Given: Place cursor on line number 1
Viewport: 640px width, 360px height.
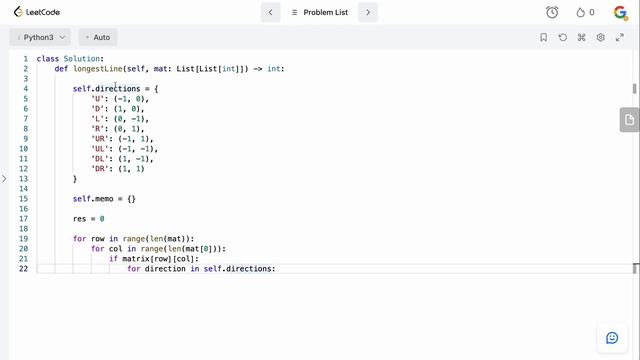Looking at the screenshot, I should [x=25, y=59].
